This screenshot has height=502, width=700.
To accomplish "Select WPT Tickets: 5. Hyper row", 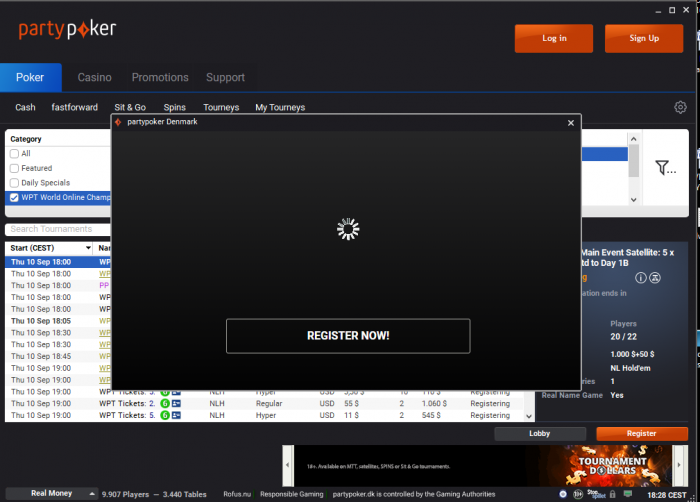I will tap(265, 415).
